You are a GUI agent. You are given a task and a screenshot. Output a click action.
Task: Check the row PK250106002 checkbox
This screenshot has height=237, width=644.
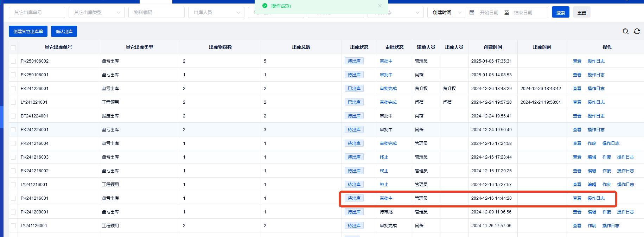click(x=13, y=61)
